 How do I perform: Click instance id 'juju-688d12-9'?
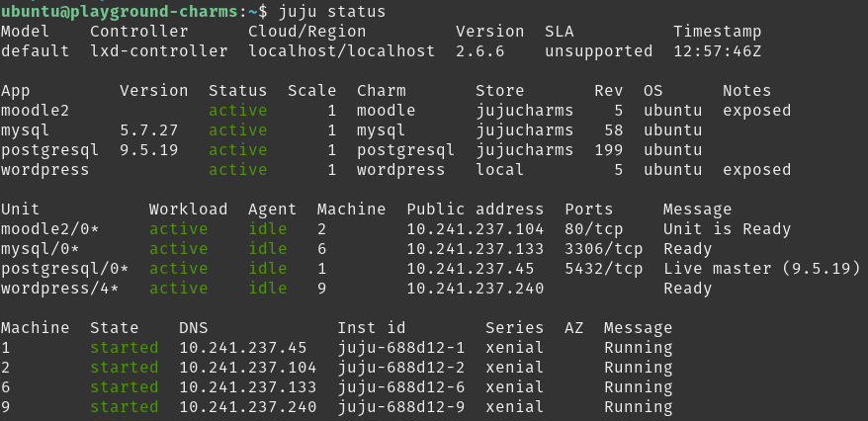(x=401, y=407)
